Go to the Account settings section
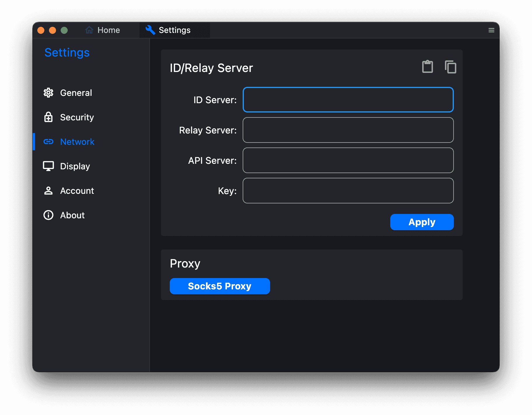The width and height of the screenshot is (532, 415). click(77, 191)
